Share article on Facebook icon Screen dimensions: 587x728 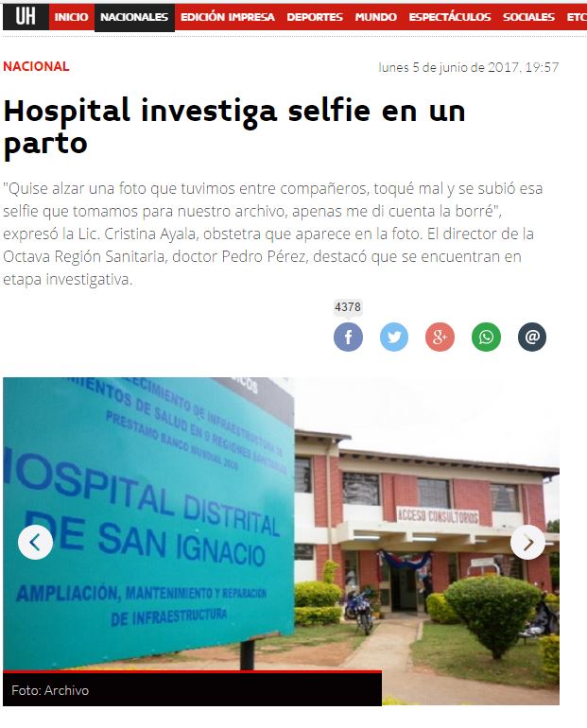coord(348,337)
